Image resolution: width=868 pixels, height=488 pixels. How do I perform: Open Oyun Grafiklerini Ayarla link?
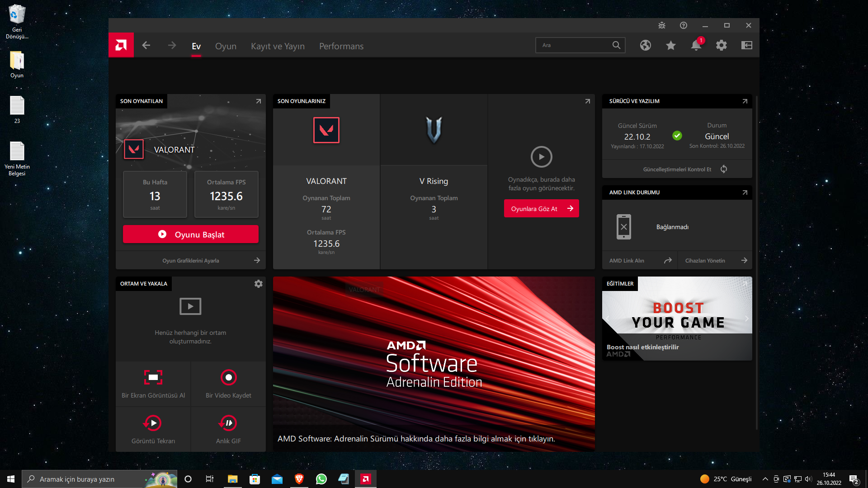(191, 261)
